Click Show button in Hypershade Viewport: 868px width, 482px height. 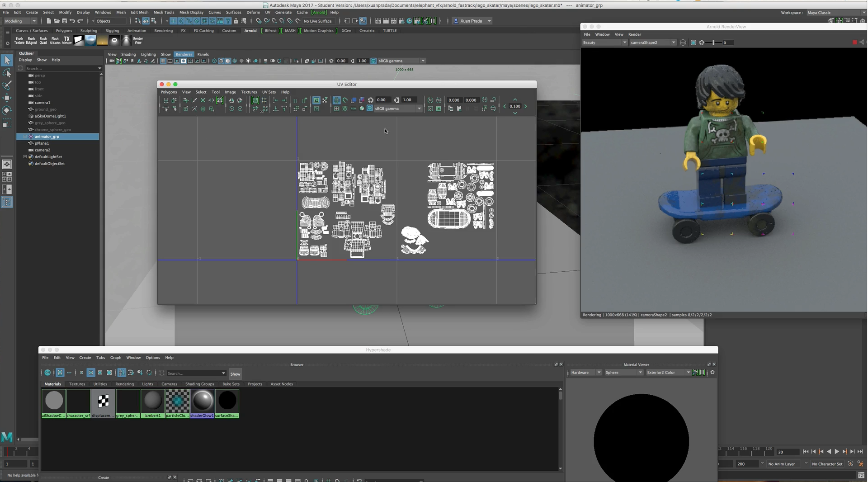[x=235, y=374]
